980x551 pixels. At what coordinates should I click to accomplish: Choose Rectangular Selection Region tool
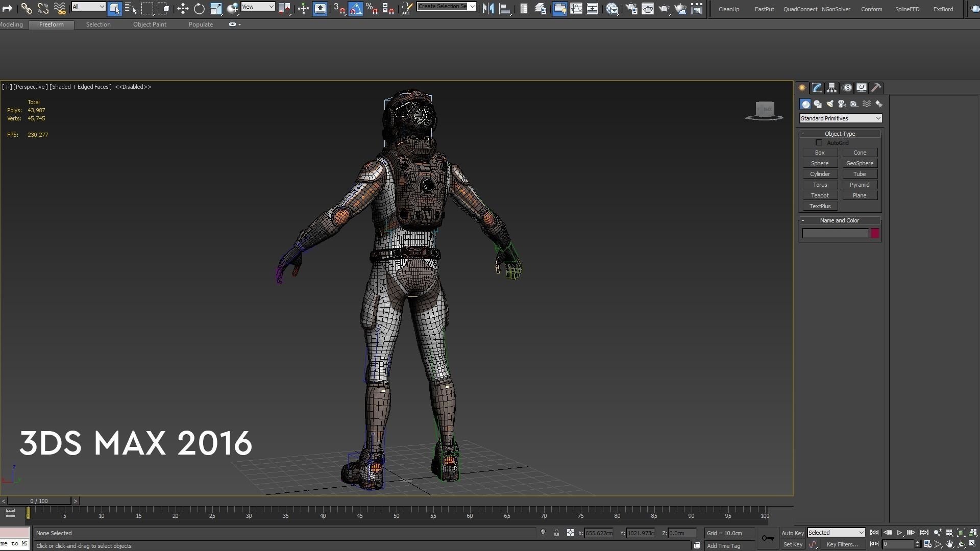click(147, 9)
